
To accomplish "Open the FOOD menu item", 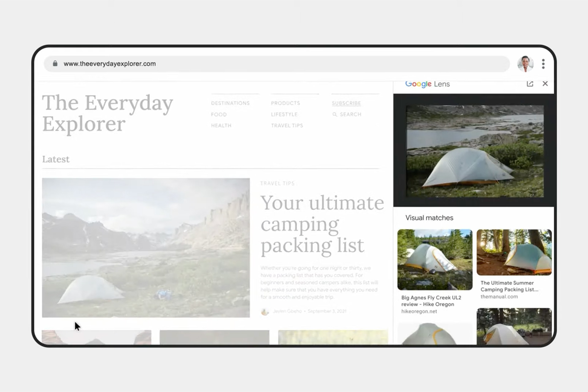I will (x=219, y=114).
